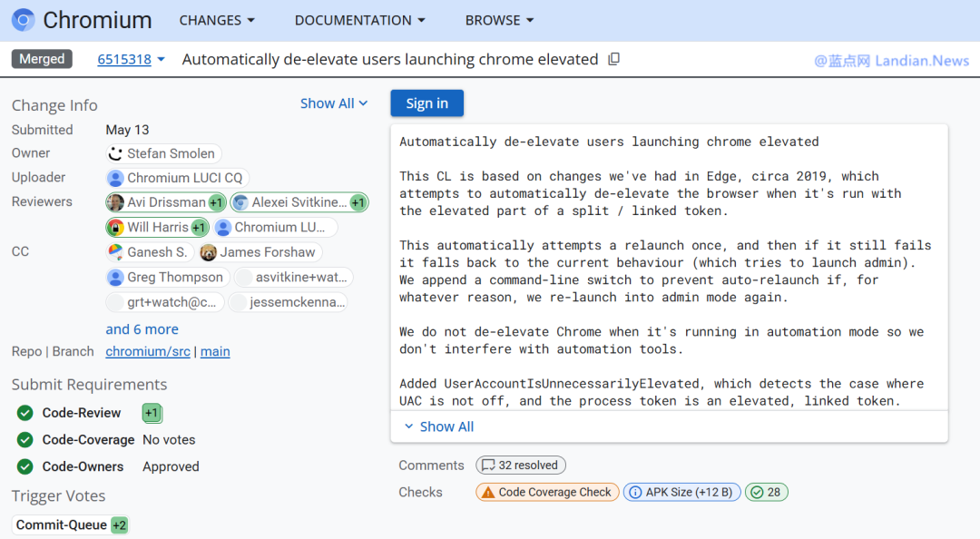Open the chromium/src repo link

[x=148, y=351]
